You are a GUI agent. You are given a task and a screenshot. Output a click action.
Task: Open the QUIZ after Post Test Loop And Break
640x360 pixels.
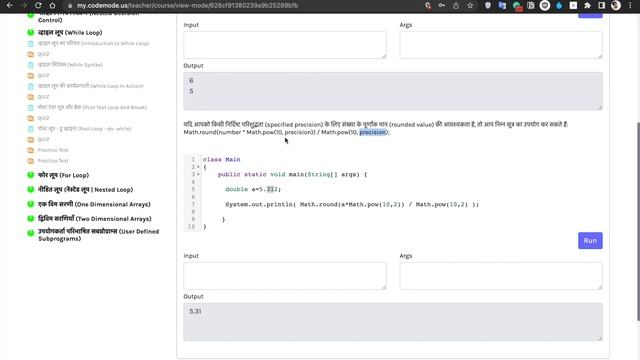pos(43,118)
